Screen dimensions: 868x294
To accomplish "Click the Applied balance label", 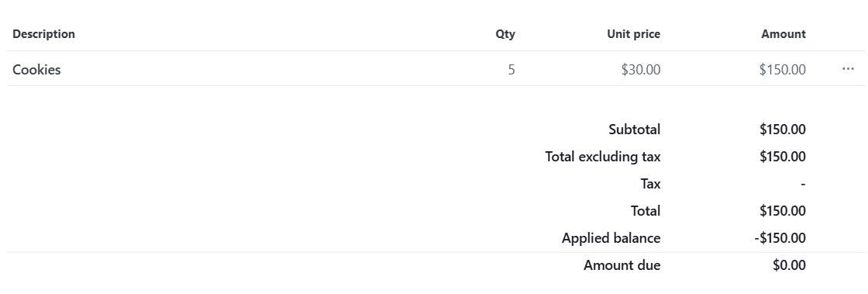I will click(611, 237).
